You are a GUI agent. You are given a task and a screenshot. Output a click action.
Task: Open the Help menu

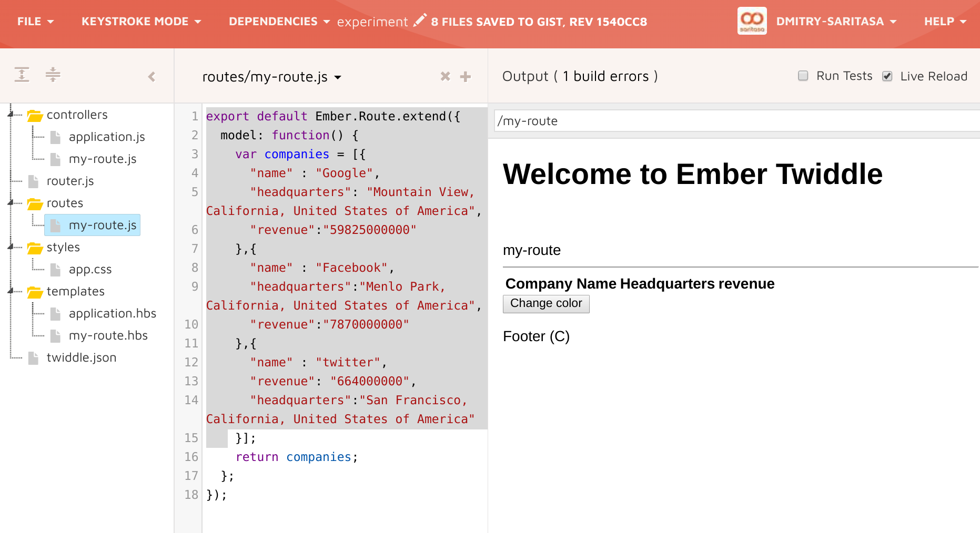click(x=945, y=22)
